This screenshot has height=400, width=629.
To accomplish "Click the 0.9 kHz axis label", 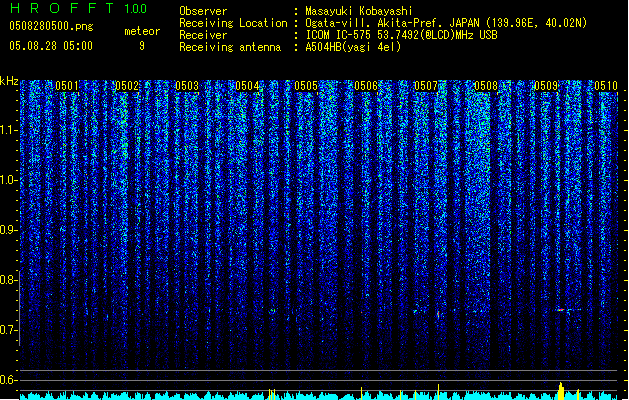I will coord(9,230).
